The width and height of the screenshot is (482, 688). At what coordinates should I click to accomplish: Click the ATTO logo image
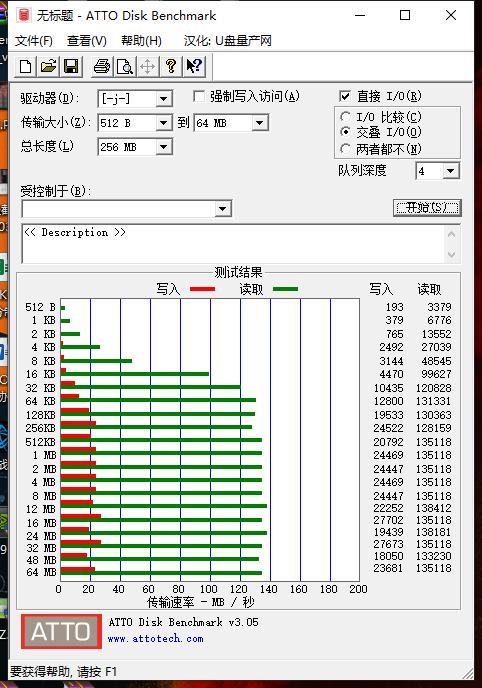click(61, 631)
